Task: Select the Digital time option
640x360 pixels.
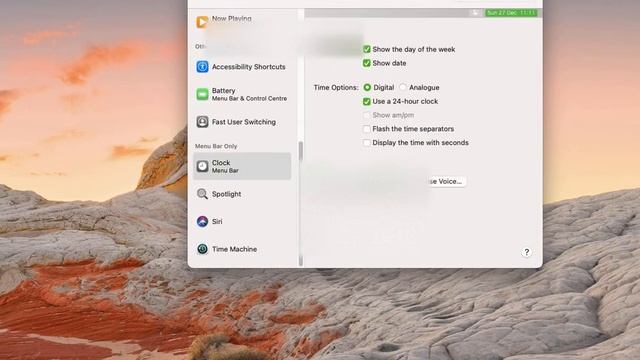Action: [367, 87]
